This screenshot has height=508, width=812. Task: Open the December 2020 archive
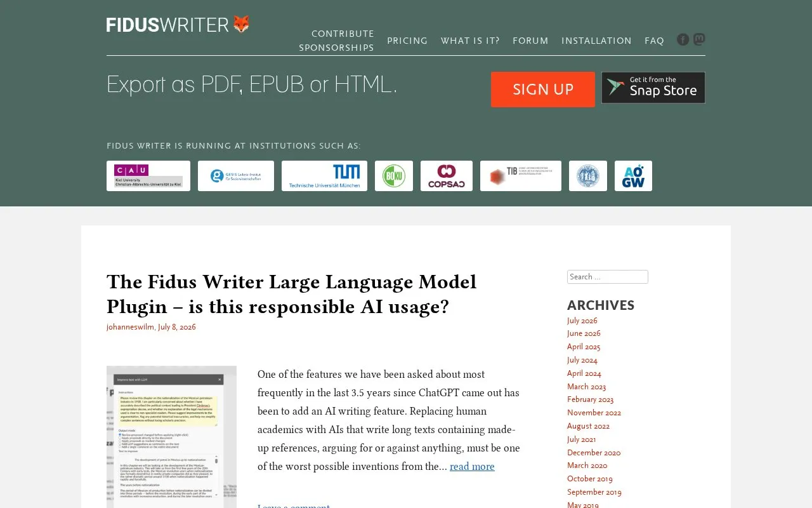tap(594, 453)
